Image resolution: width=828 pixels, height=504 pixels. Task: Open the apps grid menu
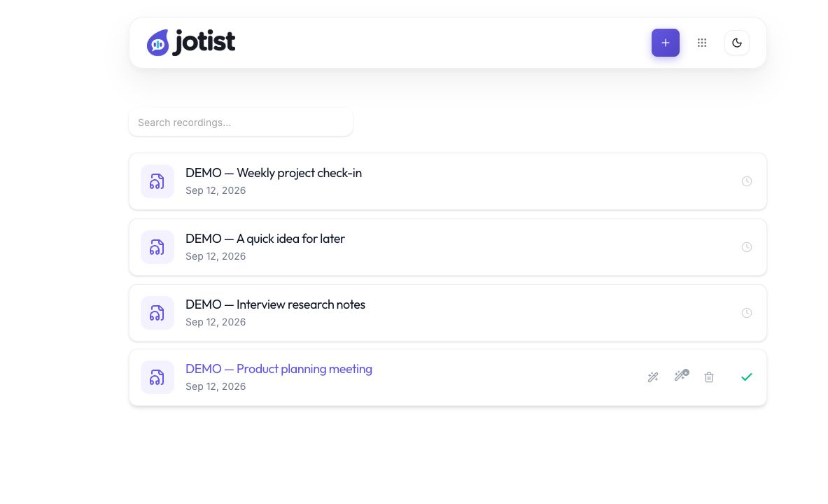click(x=702, y=43)
